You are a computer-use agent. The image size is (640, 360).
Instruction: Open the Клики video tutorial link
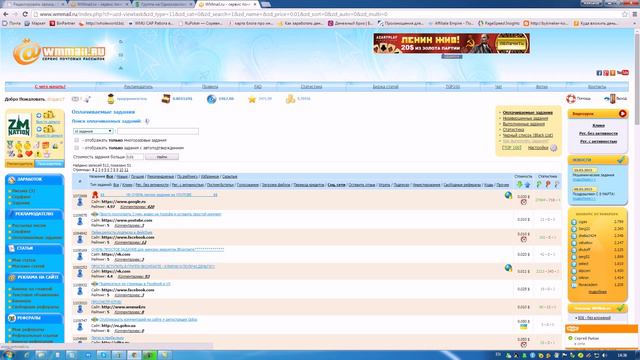pyautogui.click(x=598, y=125)
